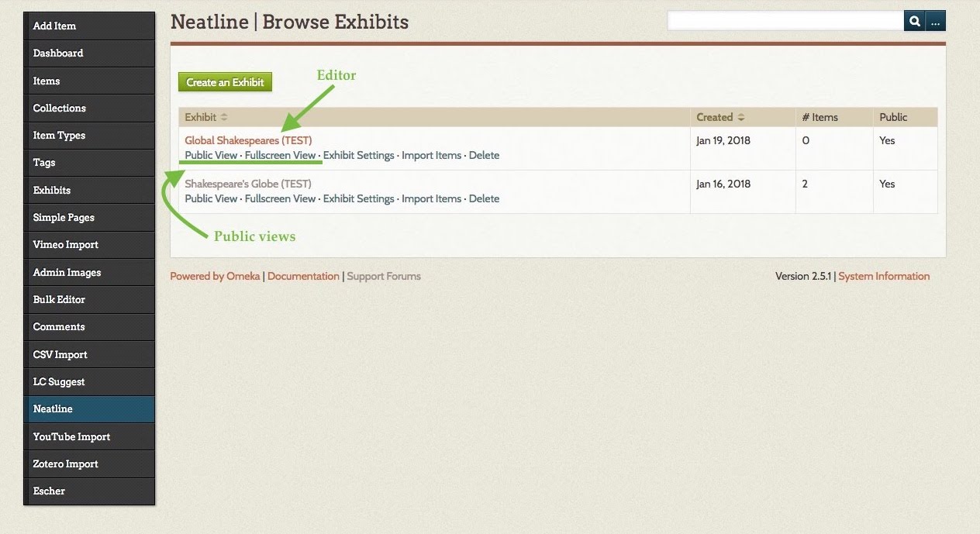This screenshot has height=534, width=980.
Task: Open System Information link
Action: tap(884, 276)
